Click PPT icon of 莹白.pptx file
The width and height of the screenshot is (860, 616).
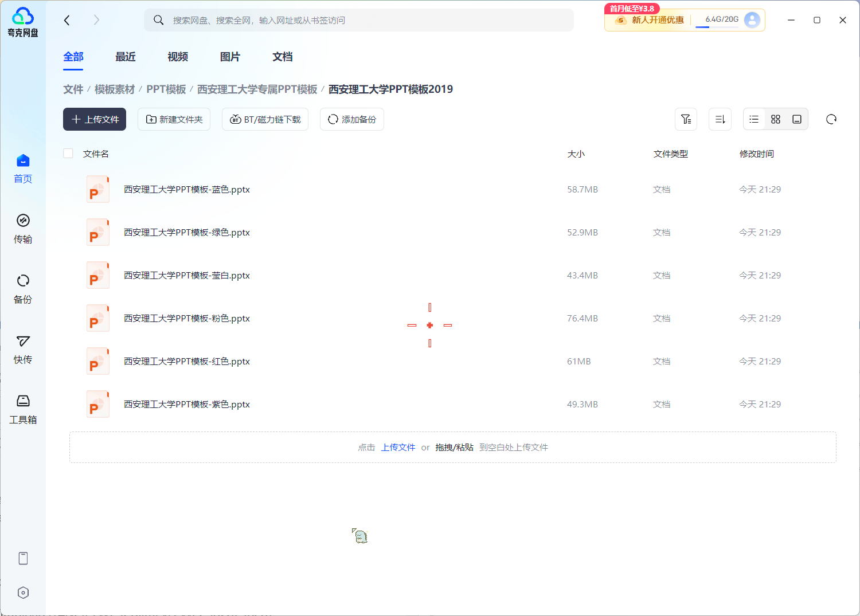tap(97, 275)
